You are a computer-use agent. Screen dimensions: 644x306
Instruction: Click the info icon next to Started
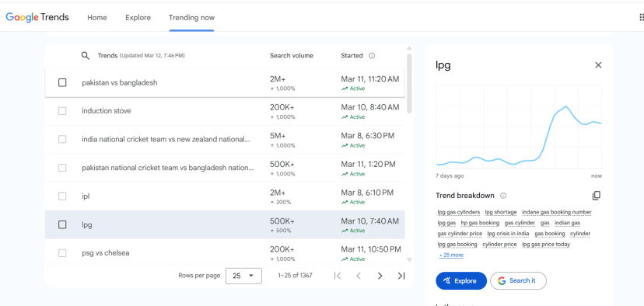[372, 56]
